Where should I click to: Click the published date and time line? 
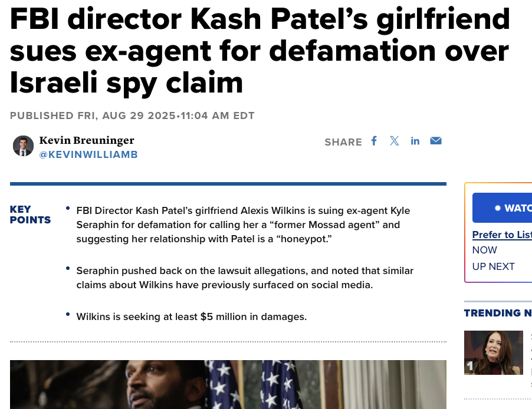coord(132,116)
